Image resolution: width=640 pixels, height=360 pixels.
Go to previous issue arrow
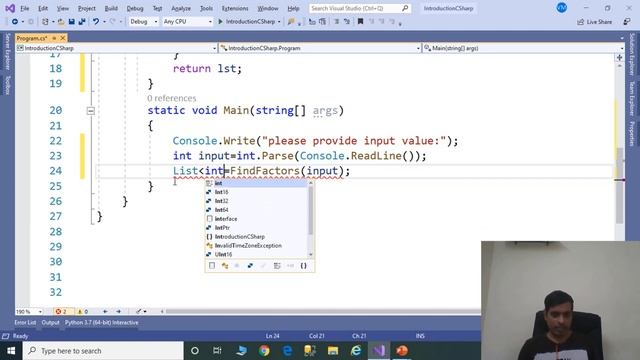(105, 311)
